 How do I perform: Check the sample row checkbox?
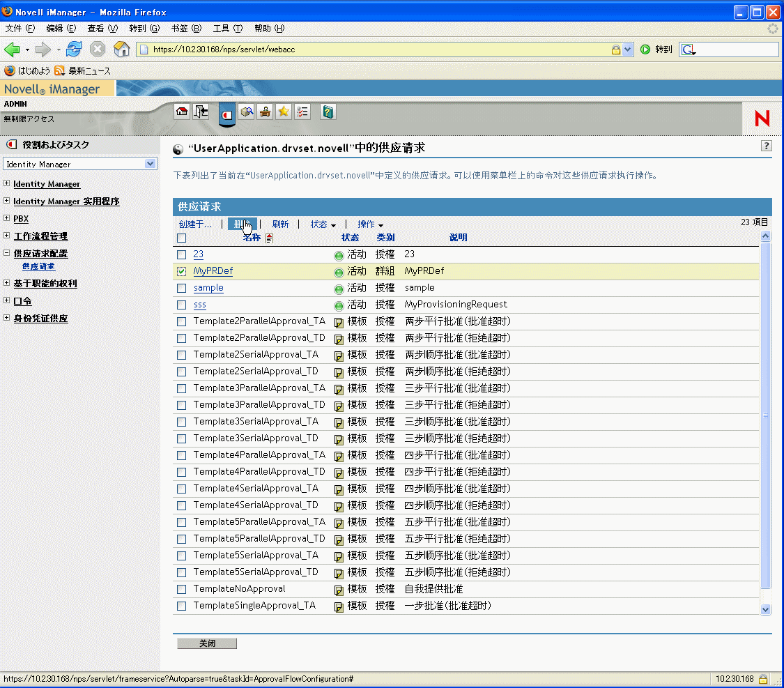click(181, 288)
